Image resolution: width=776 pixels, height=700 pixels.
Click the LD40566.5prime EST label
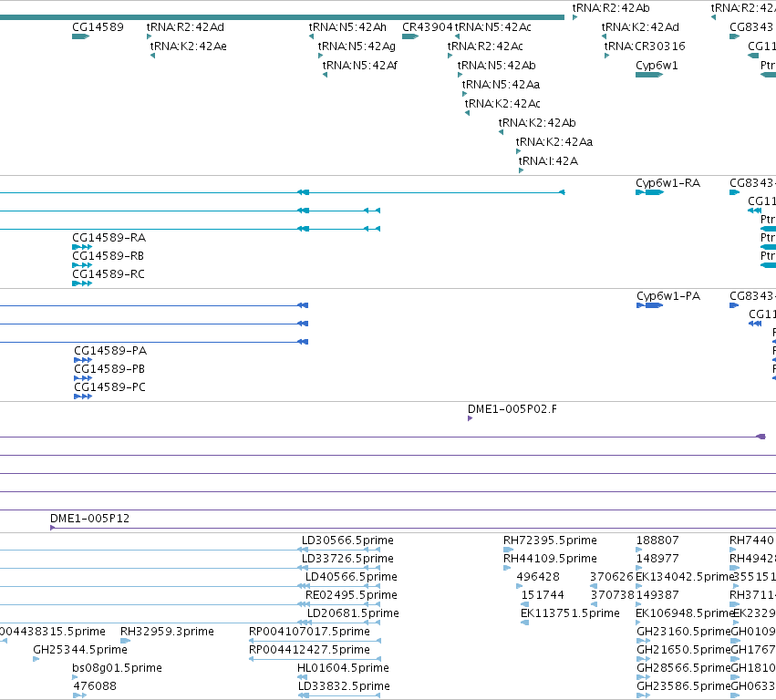351,577
